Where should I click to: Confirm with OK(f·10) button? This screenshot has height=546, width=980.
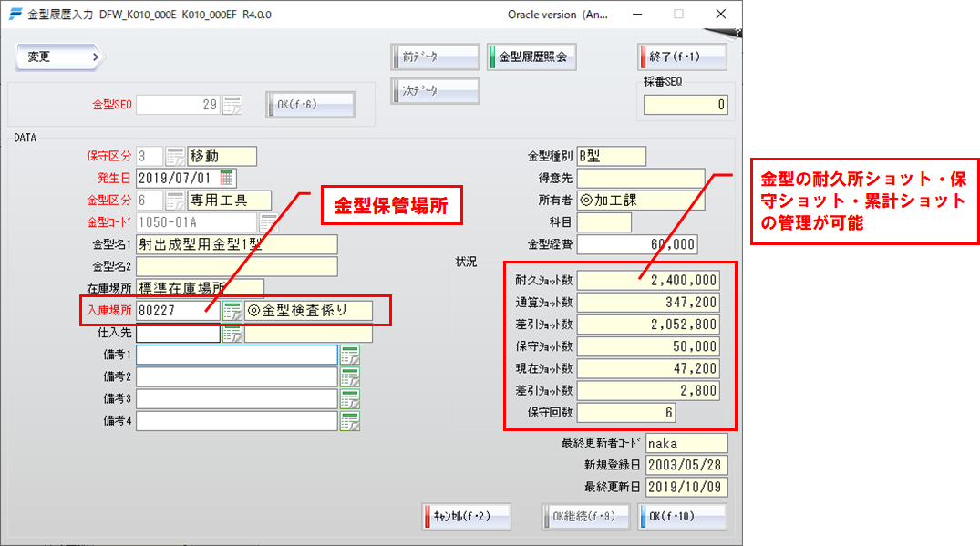click(x=683, y=517)
